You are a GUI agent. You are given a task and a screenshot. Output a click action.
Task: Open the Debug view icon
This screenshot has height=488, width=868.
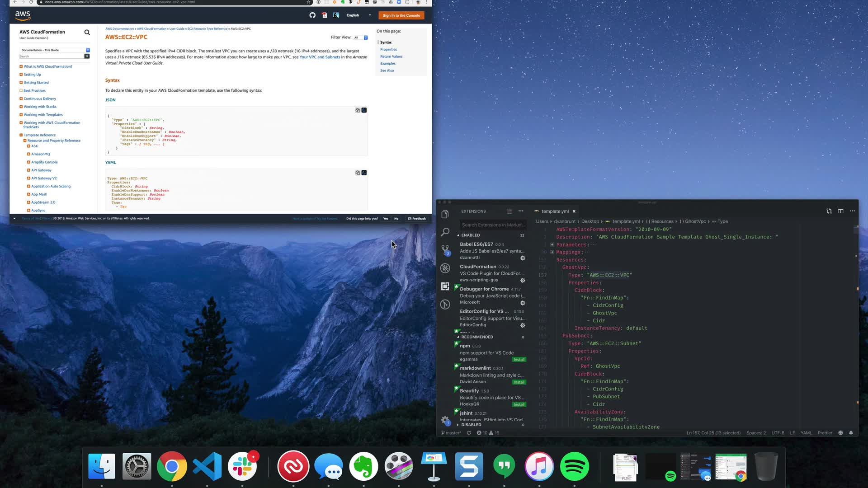coord(445,268)
